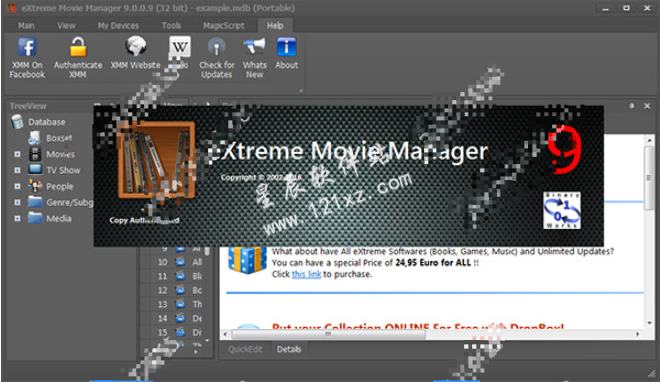Open the View ribbon tab
The width and height of the screenshot is (660, 382).
(x=66, y=26)
